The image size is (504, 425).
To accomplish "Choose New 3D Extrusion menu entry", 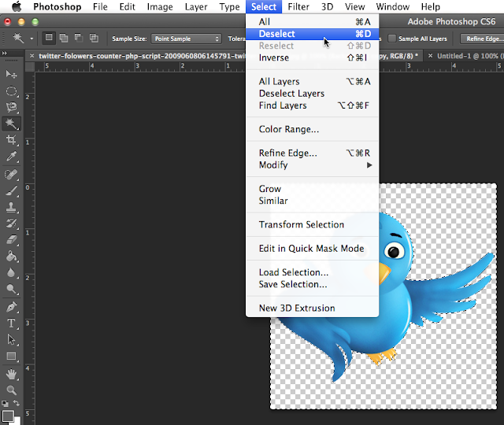I will 313,308.
